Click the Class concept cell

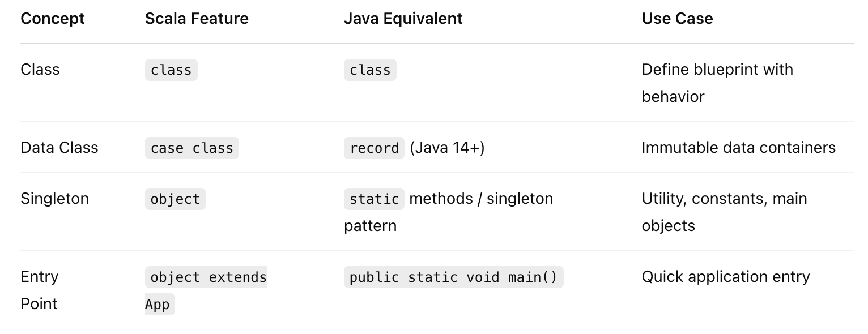pyautogui.click(x=40, y=70)
